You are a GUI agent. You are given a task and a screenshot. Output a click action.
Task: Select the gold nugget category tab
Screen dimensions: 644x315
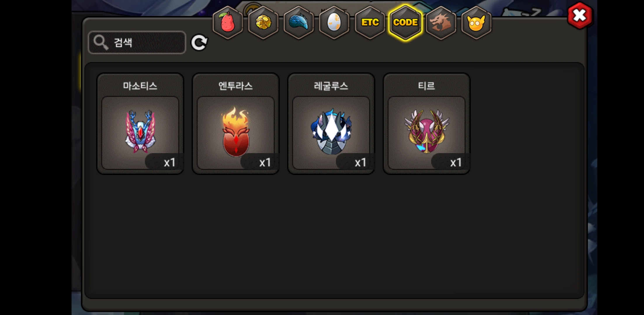263,22
